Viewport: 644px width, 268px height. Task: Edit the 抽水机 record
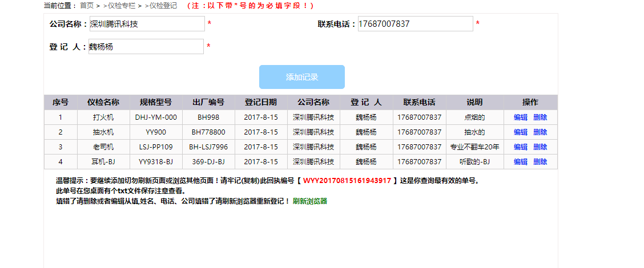coord(520,132)
